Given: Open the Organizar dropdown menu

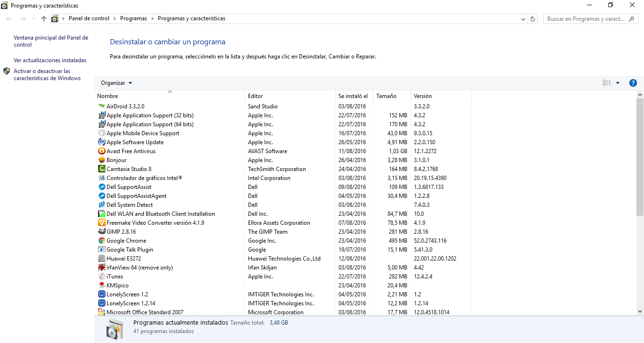Looking at the screenshot, I should point(116,83).
